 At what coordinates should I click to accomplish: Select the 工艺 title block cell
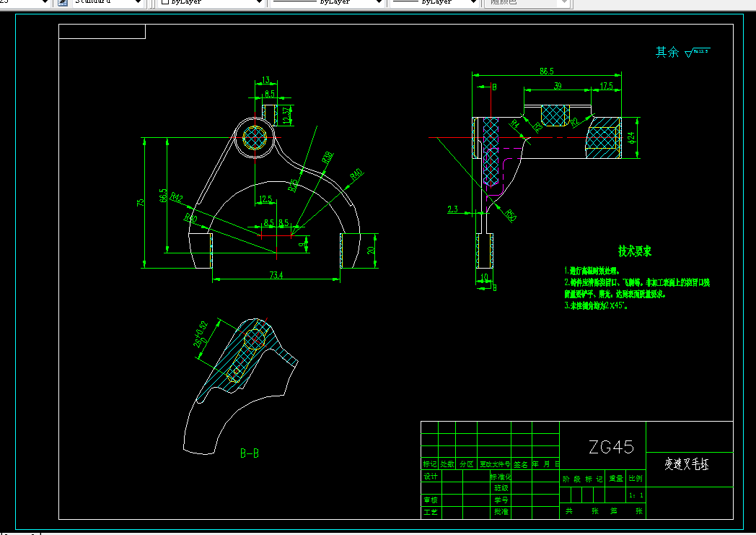(431, 512)
